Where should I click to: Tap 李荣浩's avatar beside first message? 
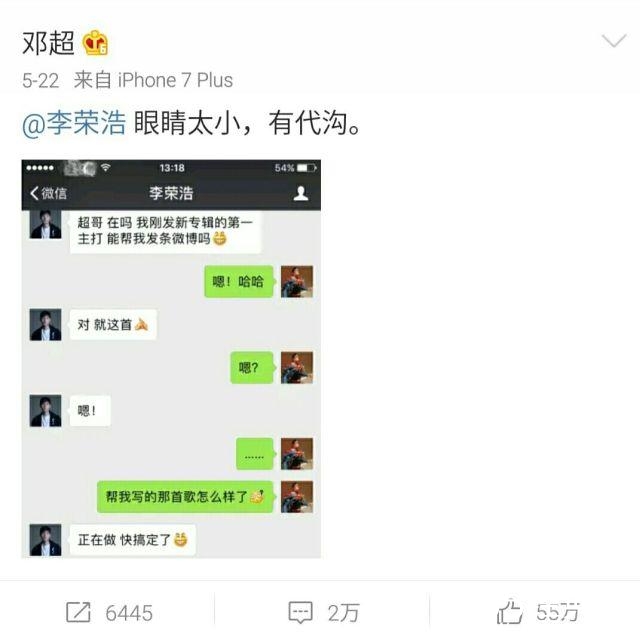click(x=45, y=224)
